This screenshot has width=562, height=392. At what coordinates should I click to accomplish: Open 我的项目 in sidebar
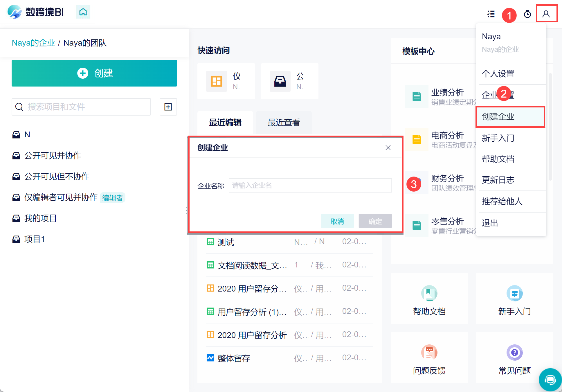(40, 218)
